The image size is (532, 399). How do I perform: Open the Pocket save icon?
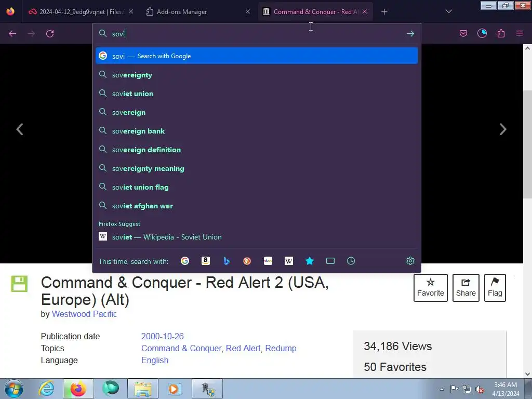pos(463,33)
